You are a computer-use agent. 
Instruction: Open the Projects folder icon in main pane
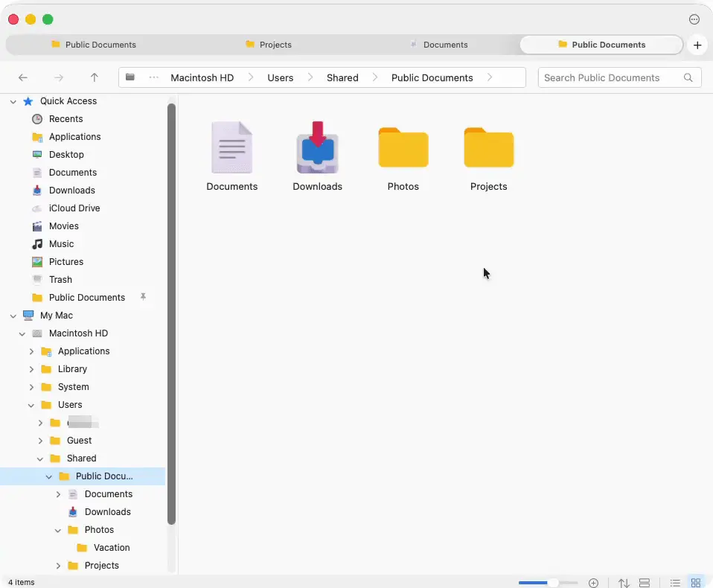pyautogui.click(x=489, y=147)
